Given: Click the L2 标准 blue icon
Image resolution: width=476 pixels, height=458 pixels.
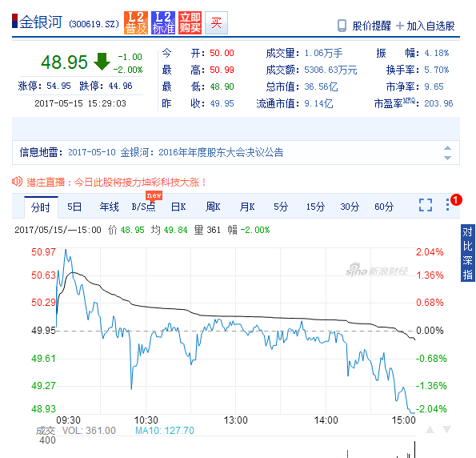Looking at the screenshot, I should (x=163, y=22).
